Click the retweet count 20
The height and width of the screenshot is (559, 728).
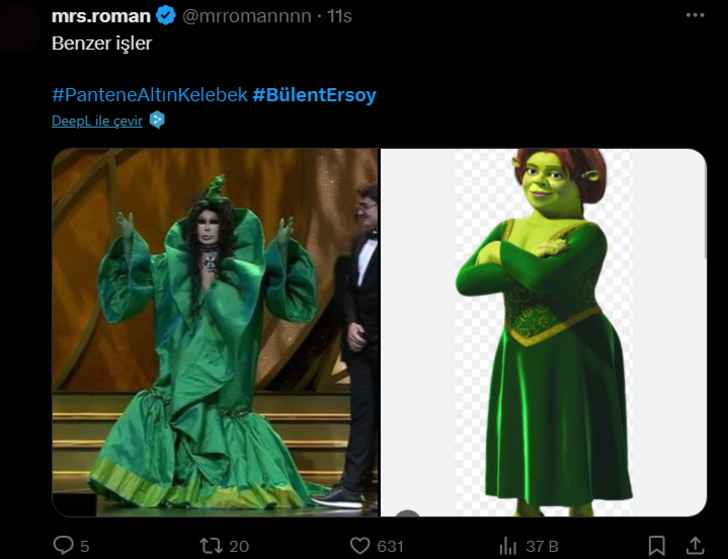point(239,546)
